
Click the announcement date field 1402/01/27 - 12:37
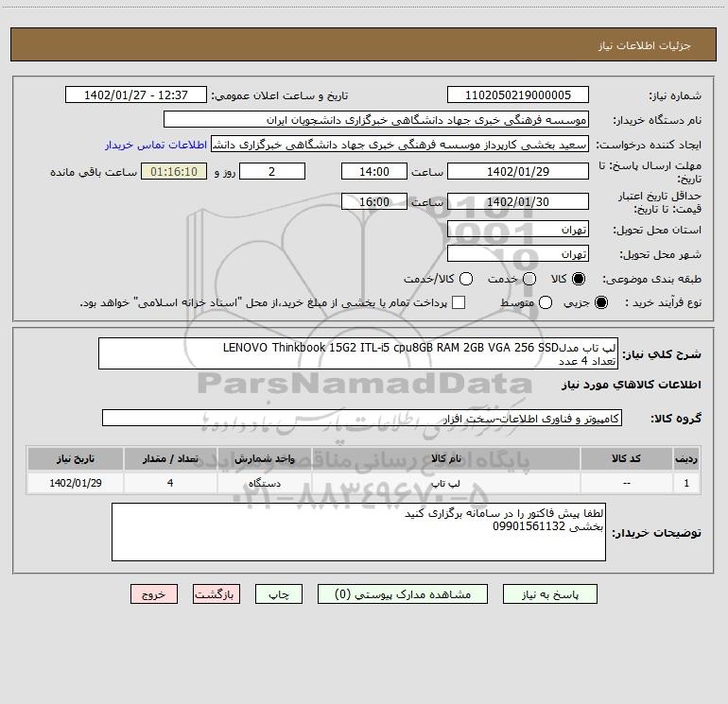(136, 95)
